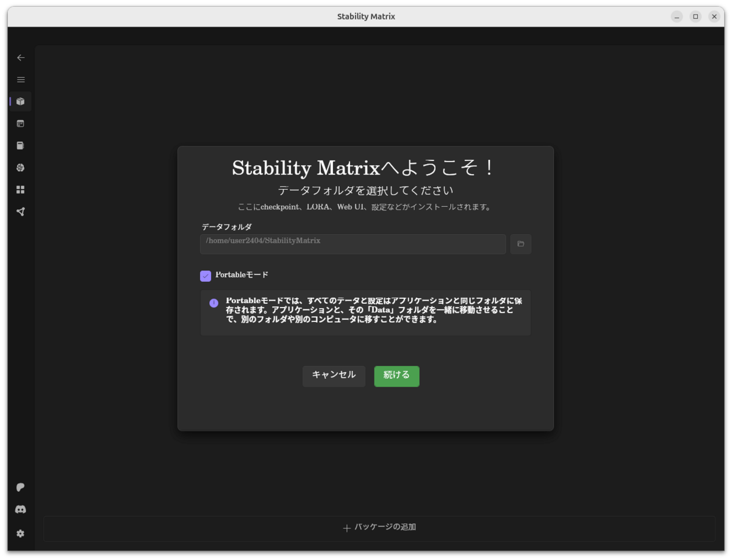Viewport: 732px width, 560px height.
Task: Click the データフォルダを選択してください subtitle
Action: 365,190
